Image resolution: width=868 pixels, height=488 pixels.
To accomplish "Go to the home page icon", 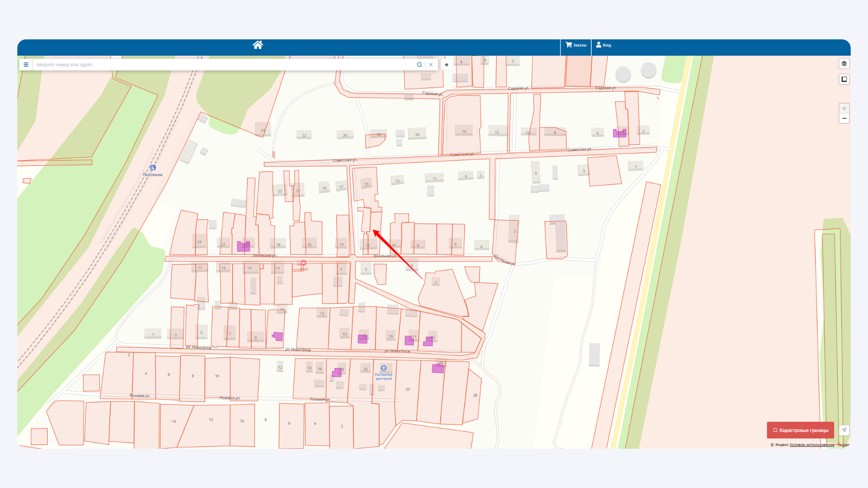I will point(258,45).
